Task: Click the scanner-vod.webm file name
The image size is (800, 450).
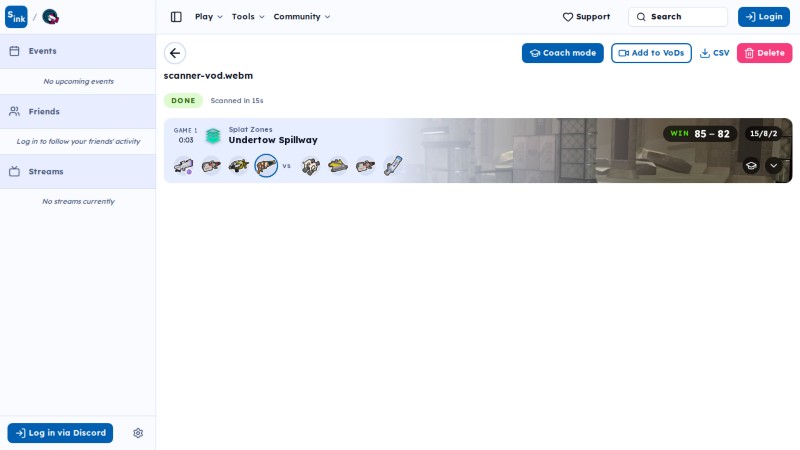Action: click(208, 76)
